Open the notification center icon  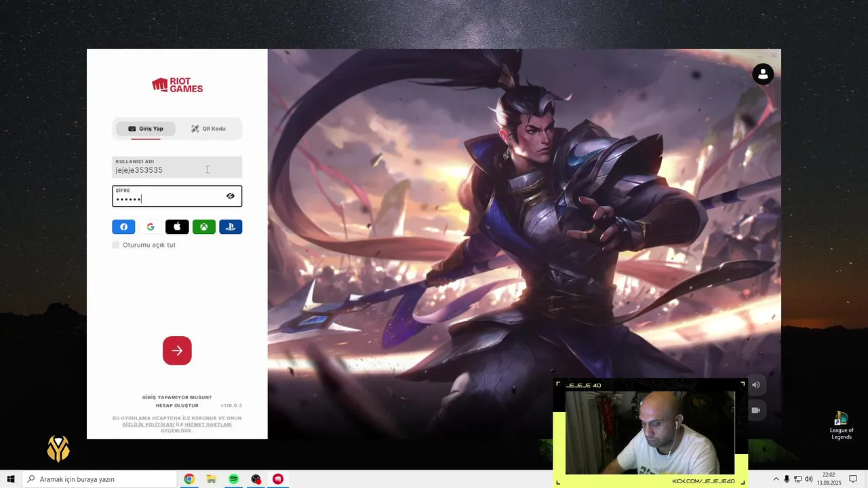pos(853,479)
